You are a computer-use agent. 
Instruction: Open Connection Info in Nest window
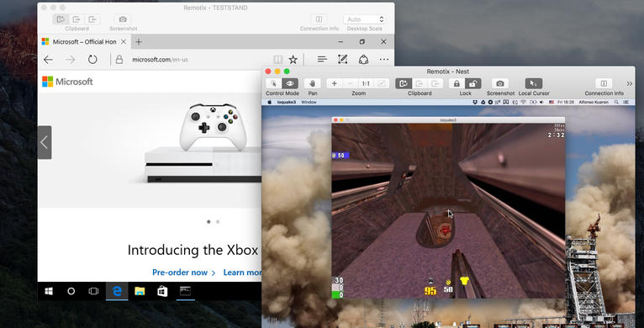click(x=604, y=84)
